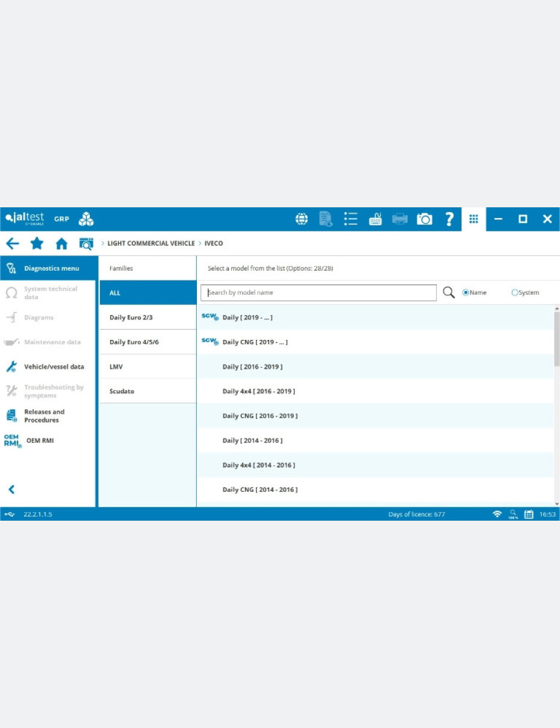Click the search magnifier beside the model field

[449, 292]
